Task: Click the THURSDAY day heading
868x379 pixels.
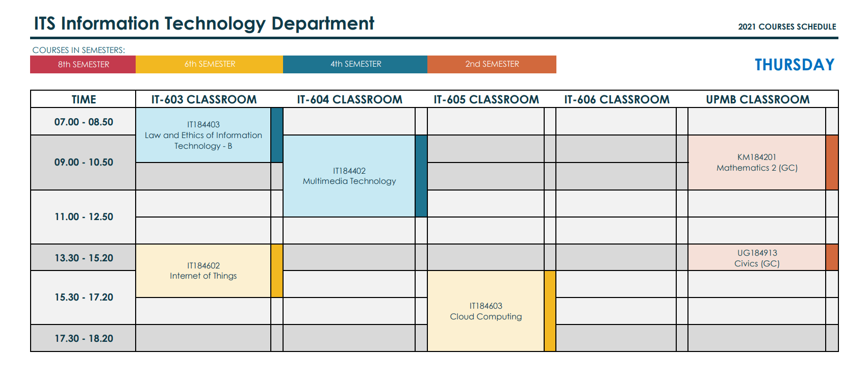Action: click(x=794, y=65)
